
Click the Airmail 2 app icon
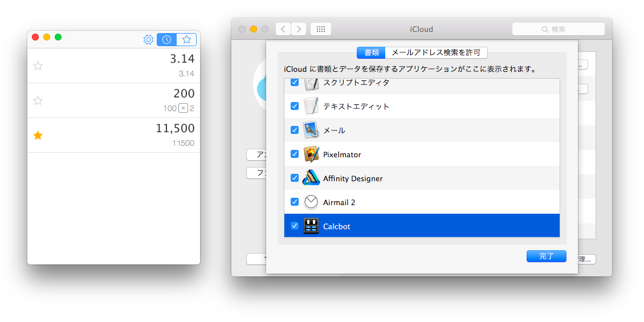[x=311, y=202]
